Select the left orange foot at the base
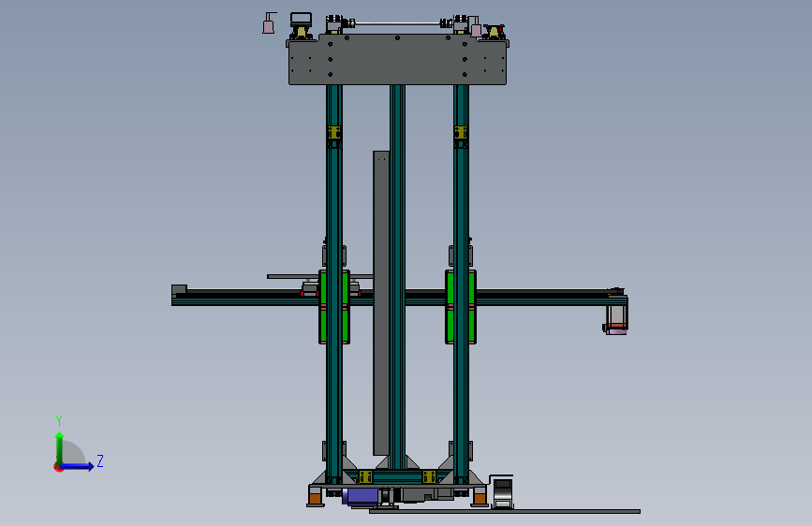This screenshot has height=526, width=812. coord(315,499)
